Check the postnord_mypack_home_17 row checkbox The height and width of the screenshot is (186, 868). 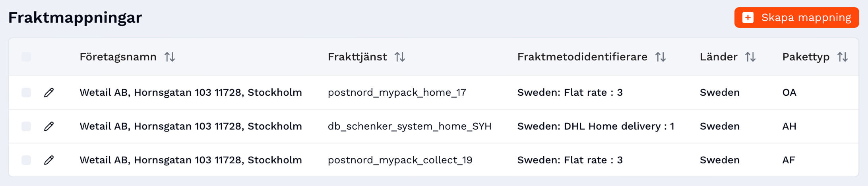(x=26, y=93)
